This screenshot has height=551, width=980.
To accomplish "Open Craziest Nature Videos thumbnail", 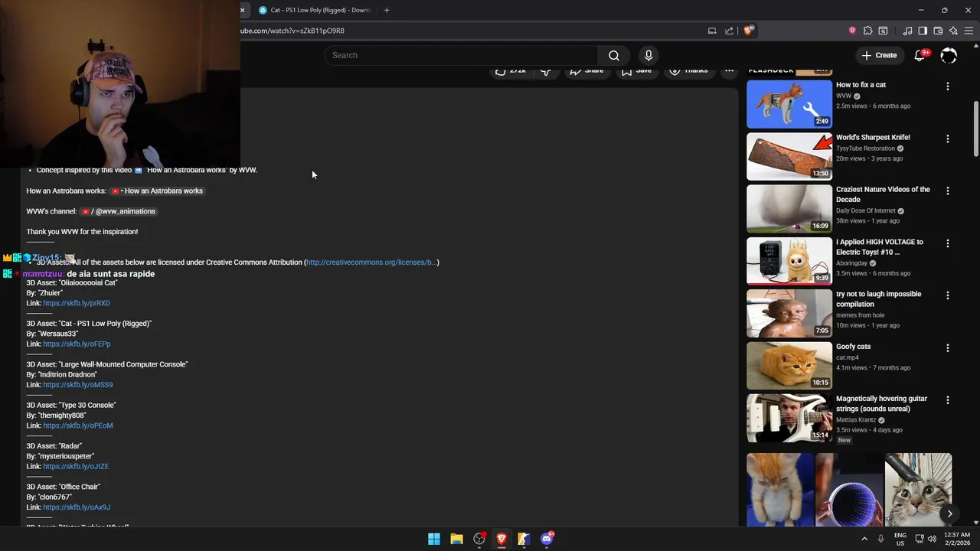I will point(789,209).
